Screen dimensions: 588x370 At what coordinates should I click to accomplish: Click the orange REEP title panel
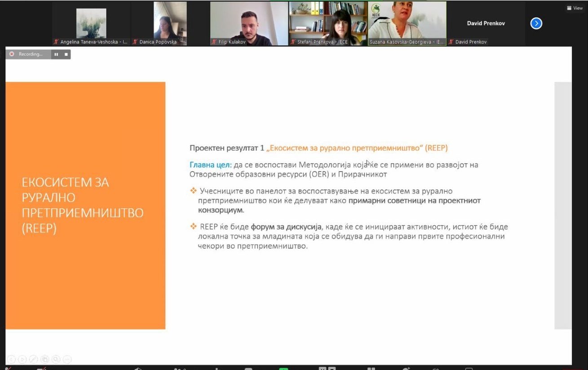pyautogui.click(x=85, y=206)
